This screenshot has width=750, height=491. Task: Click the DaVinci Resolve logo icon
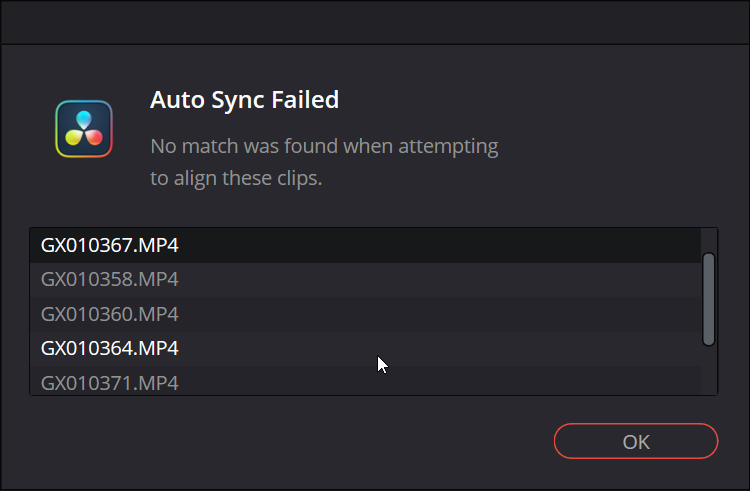point(84,129)
